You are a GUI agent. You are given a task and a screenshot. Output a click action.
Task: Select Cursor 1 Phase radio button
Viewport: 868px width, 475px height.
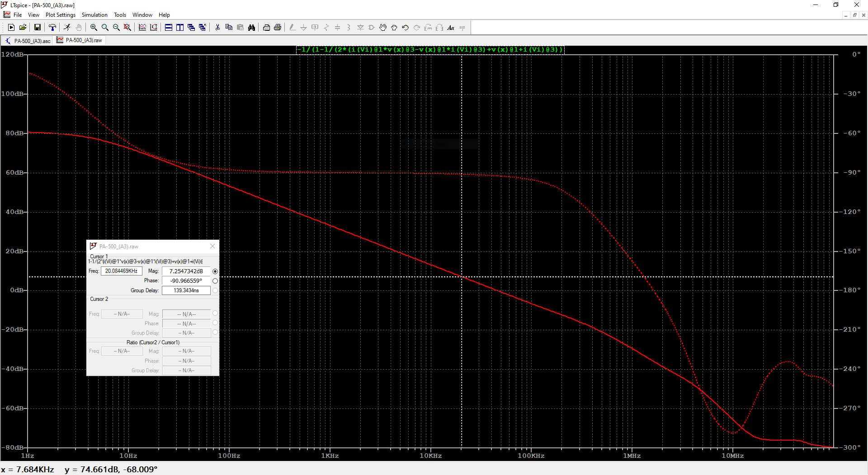point(215,281)
